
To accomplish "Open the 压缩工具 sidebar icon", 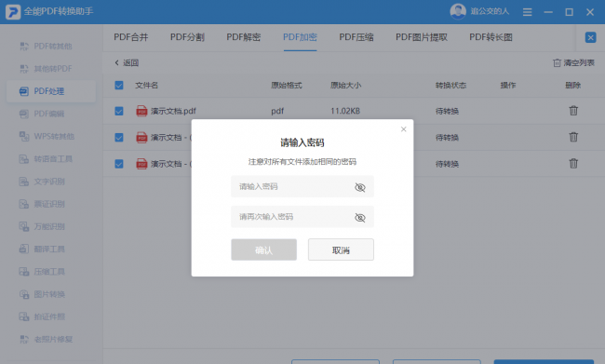I will click(x=24, y=272).
